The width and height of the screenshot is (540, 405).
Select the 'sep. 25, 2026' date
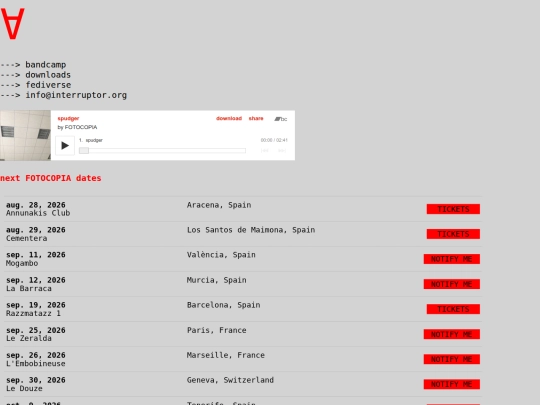[x=36, y=330]
